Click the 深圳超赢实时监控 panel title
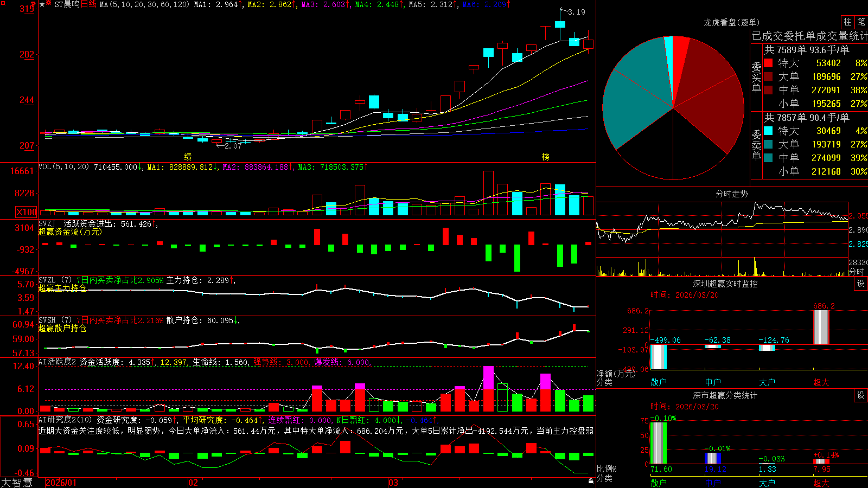868x488 pixels. 725,284
